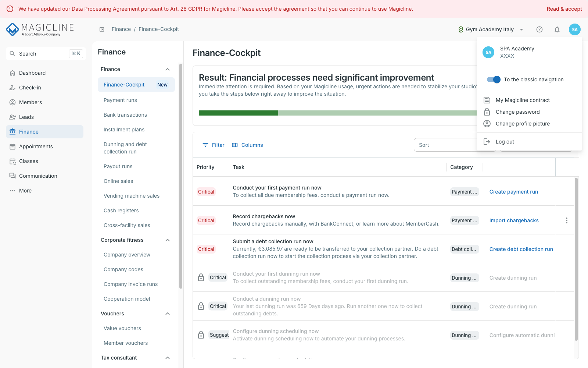588x368 pixels.
Task: Select Change profile picture menu item
Action: tap(529, 124)
